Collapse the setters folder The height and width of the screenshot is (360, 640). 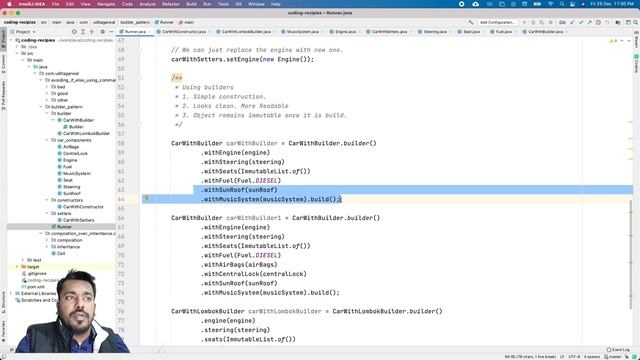pyautogui.click(x=47, y=213)
